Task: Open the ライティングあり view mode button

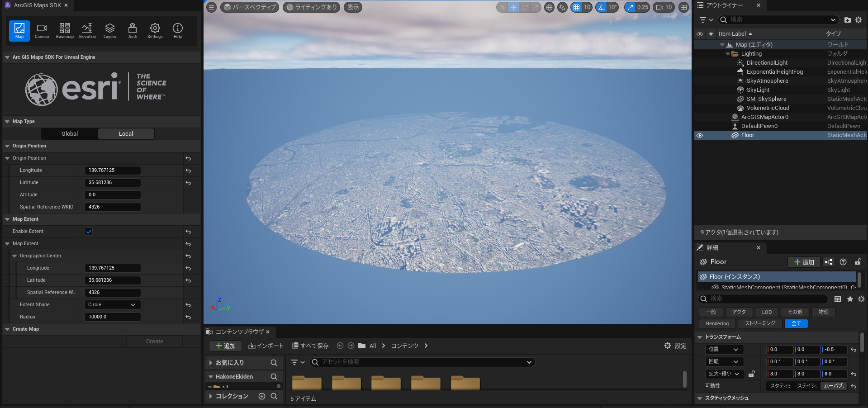Action: click(x=311, y=7)
